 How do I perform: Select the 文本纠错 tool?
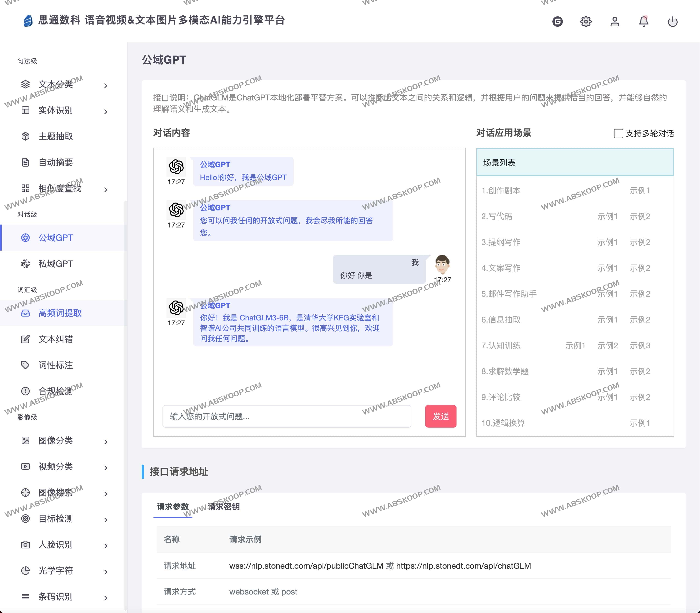click(x=56, y=339)
